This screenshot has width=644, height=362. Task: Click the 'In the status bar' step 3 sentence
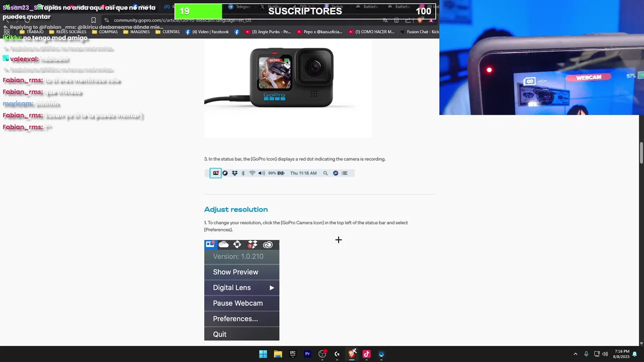(x=295, y=159)
